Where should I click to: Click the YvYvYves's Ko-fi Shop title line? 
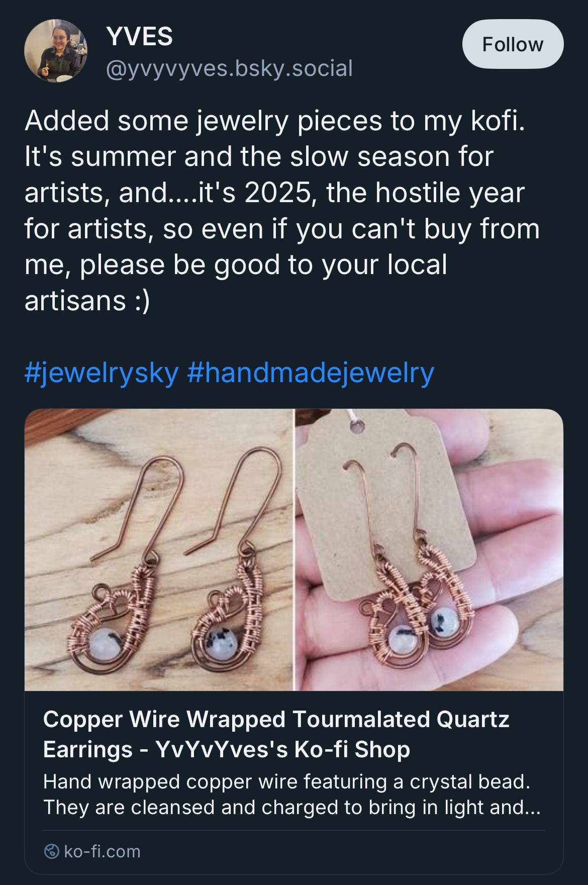(x=226, y=749)
